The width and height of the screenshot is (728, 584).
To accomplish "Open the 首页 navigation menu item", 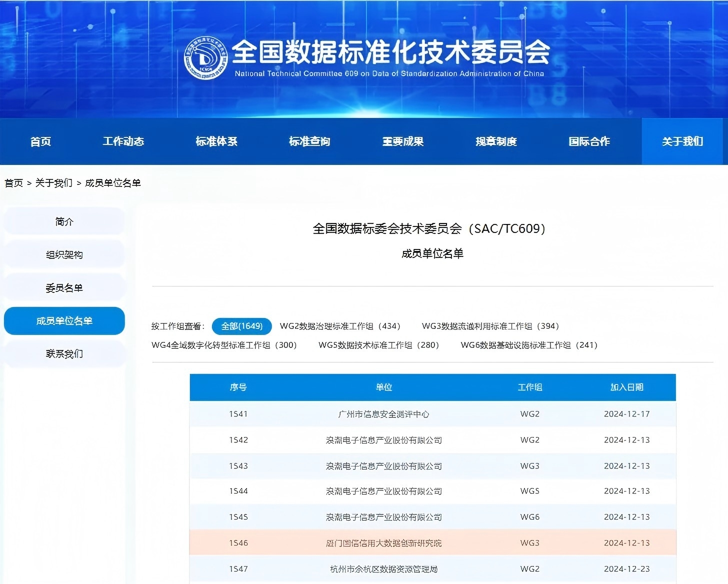I will pyautogui.click(x=40, y=141).
